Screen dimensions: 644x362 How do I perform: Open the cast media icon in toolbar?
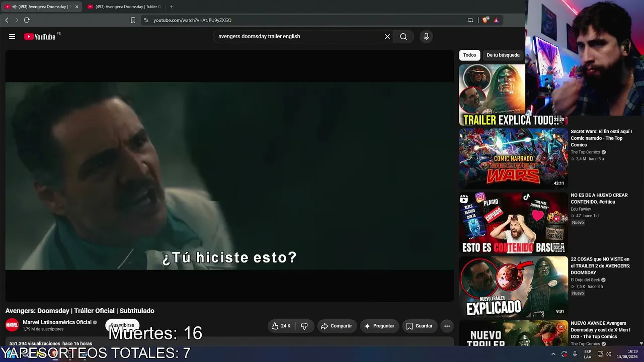click(x=470, y=20)
